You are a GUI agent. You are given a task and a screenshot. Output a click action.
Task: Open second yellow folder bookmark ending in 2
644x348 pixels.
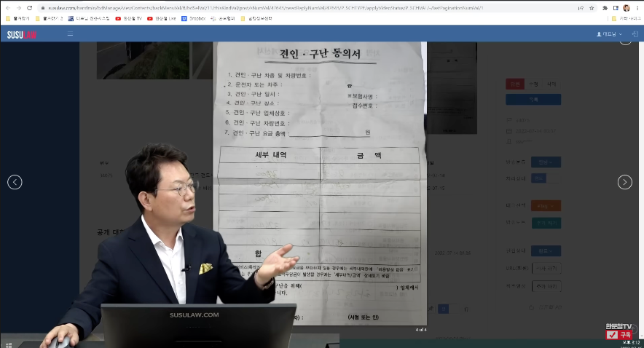coord(50,18)
